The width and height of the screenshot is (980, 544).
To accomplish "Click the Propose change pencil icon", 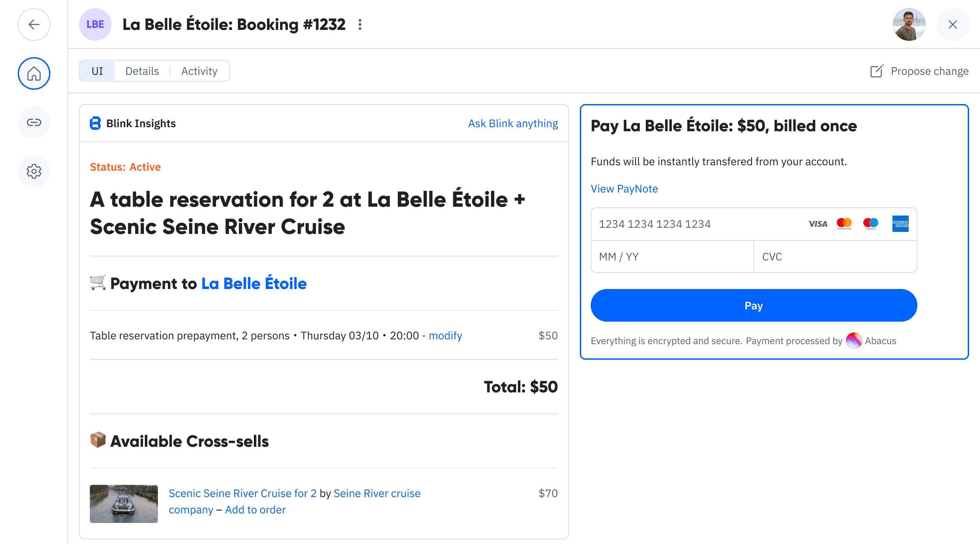I will [x=877, y=71].
